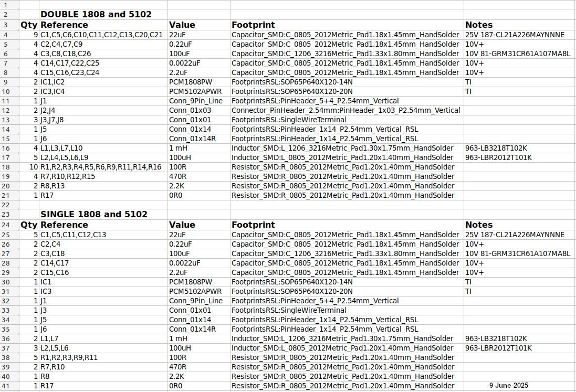The height and width of the screenshot is (392, 576).
Task: Select the "J3,J7,J8" reference cell
Action: pyautogui.click(x=52, y=120)
